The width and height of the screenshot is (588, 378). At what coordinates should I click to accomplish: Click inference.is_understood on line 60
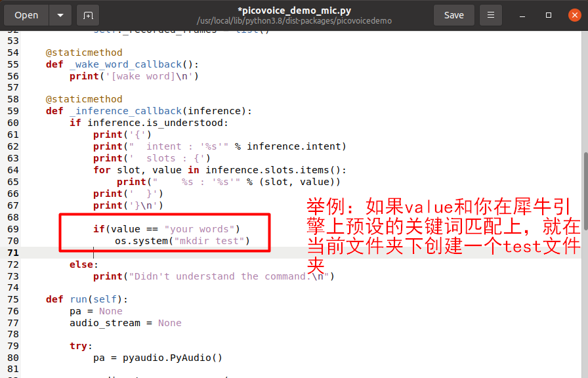click(155, 123)
